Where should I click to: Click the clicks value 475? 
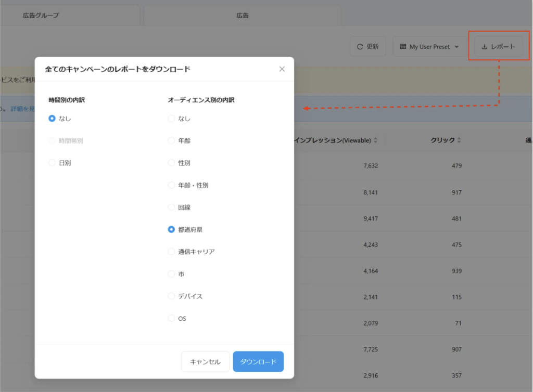457,245
